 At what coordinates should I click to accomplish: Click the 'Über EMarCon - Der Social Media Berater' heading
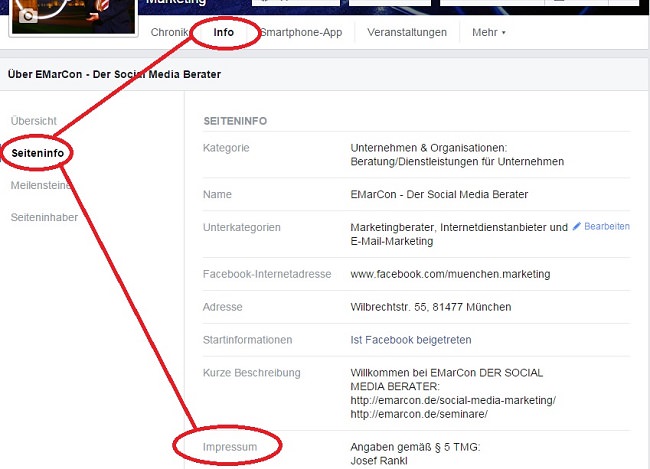pos(114,74)
